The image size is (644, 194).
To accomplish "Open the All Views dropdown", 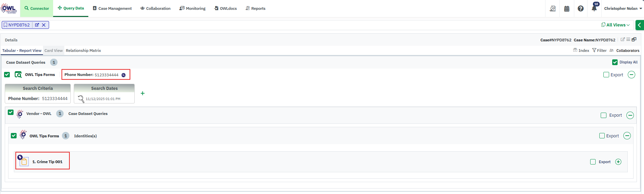I will pos(616,25).
